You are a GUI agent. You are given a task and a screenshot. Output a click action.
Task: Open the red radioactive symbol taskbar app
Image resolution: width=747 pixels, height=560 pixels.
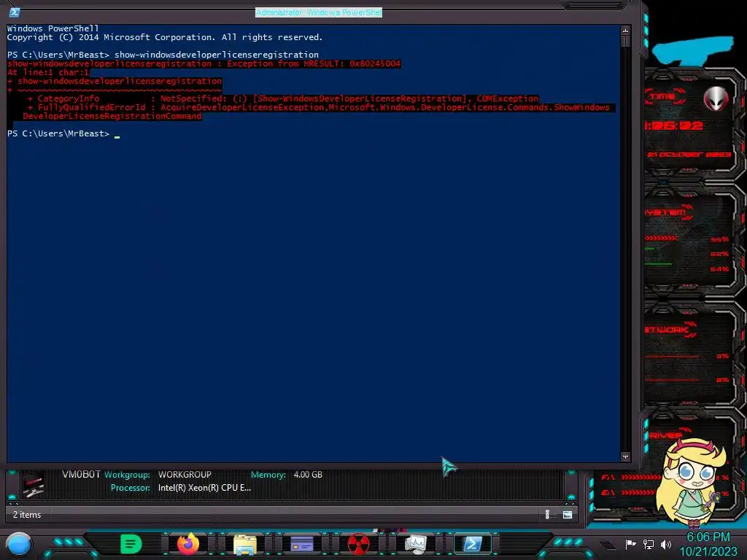click(359, 544)
